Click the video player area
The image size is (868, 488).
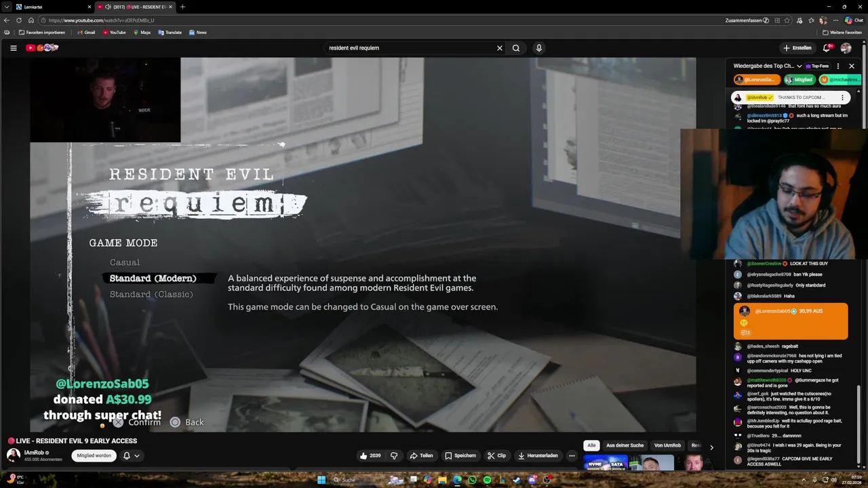(363, 244)
